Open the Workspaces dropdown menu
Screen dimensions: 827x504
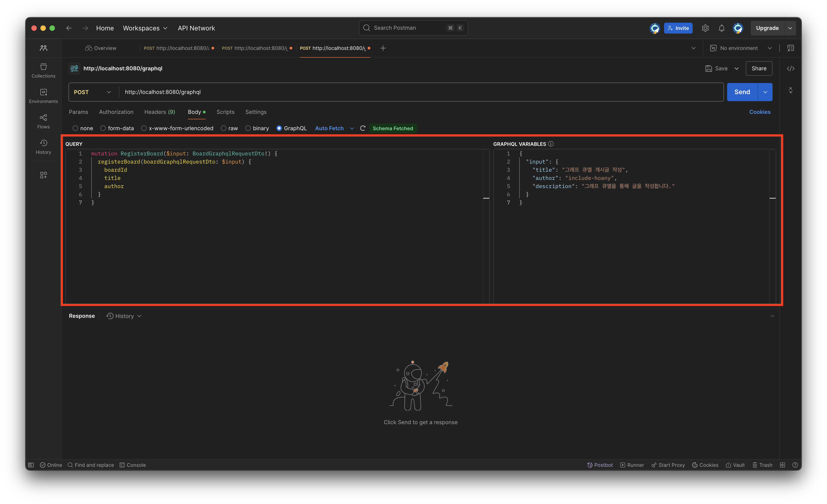145,28
